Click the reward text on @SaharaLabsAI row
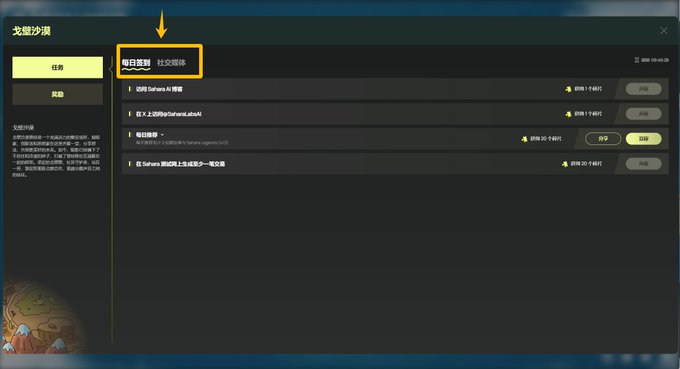The image size is (680, 369). click(588, 114)
